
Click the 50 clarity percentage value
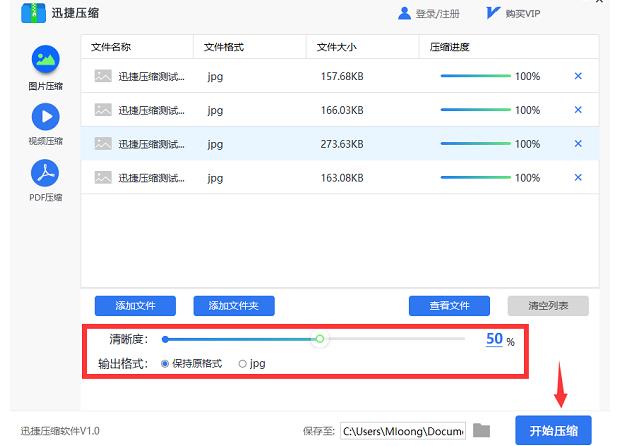(x=494, y=340)
